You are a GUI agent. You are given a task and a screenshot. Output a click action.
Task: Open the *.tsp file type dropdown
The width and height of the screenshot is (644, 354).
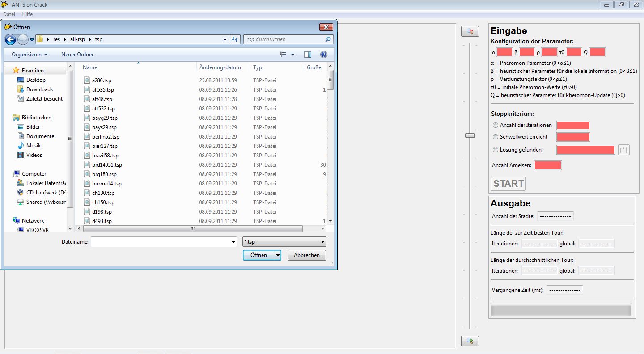[x=284, y=242]
